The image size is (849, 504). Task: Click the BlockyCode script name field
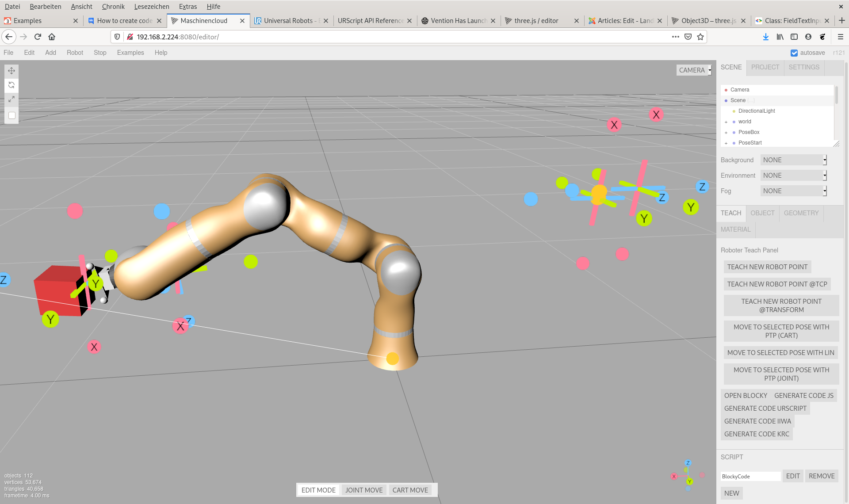750,476
